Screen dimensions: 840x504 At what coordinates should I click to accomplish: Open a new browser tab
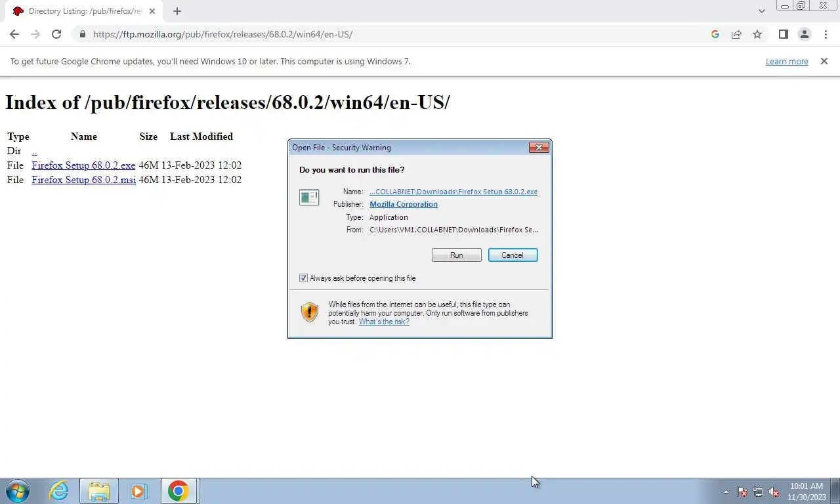pos(177,11)
